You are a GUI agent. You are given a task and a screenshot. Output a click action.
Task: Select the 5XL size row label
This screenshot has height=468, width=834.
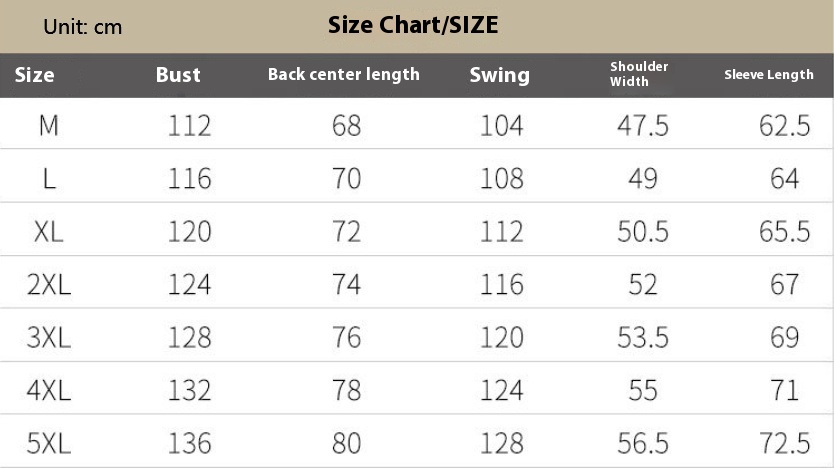tap(48, 444)
